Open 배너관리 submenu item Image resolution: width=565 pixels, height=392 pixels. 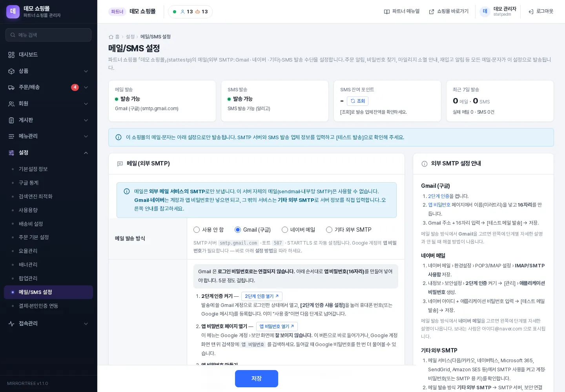tap(48, 265)
